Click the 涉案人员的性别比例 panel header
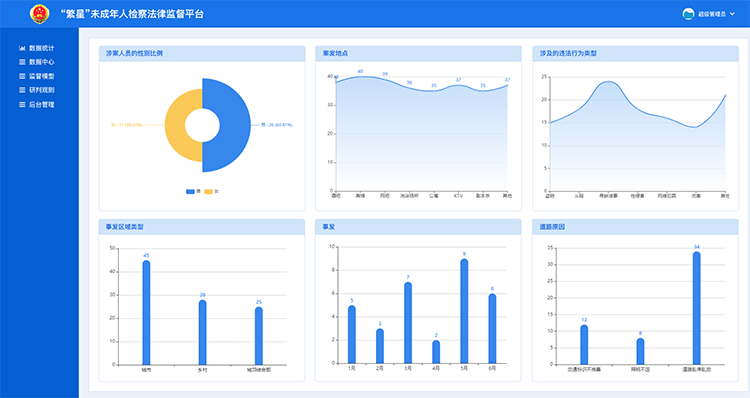 pos(202,54)
